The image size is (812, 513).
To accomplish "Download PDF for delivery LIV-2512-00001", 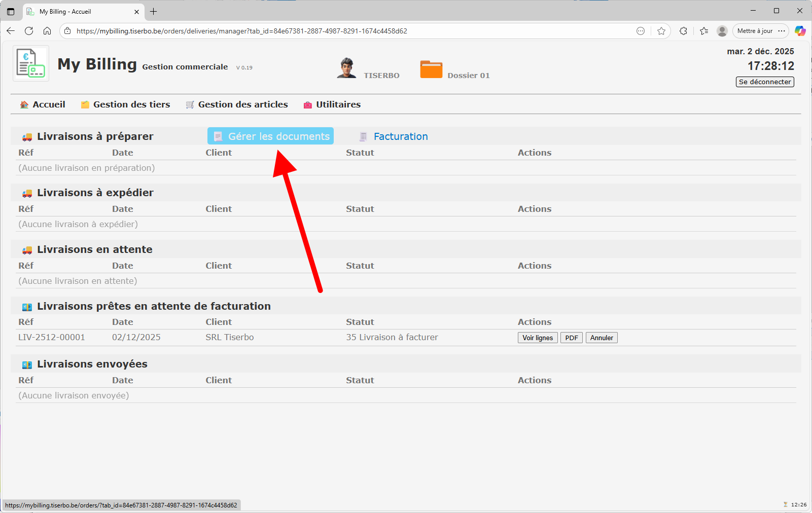I will click(571, 338).
